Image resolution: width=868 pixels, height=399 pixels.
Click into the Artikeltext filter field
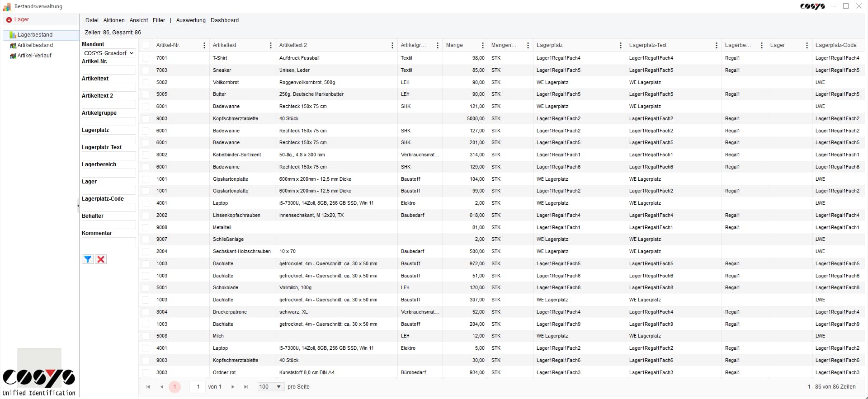point(109,87)
